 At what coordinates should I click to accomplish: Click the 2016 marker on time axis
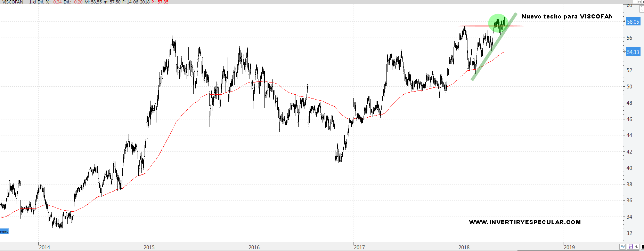pyautogui.click(x=254, y=247)
